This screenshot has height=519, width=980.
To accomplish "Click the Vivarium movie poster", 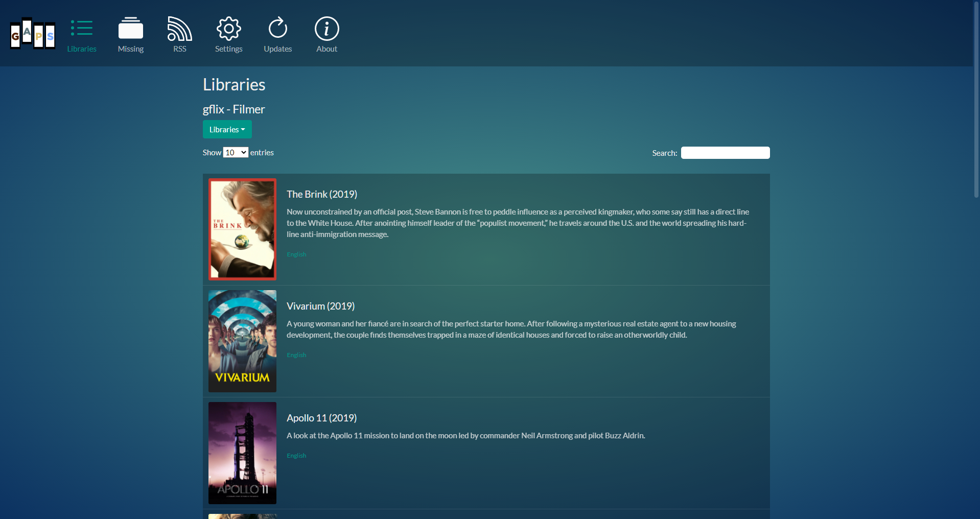I will 242,341.
